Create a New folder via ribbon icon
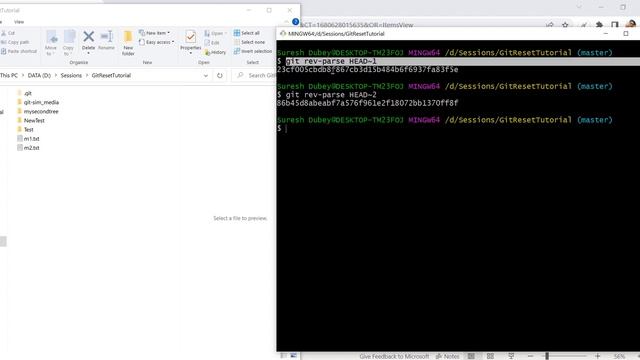 pyautogui.click(x=128, y=37)
